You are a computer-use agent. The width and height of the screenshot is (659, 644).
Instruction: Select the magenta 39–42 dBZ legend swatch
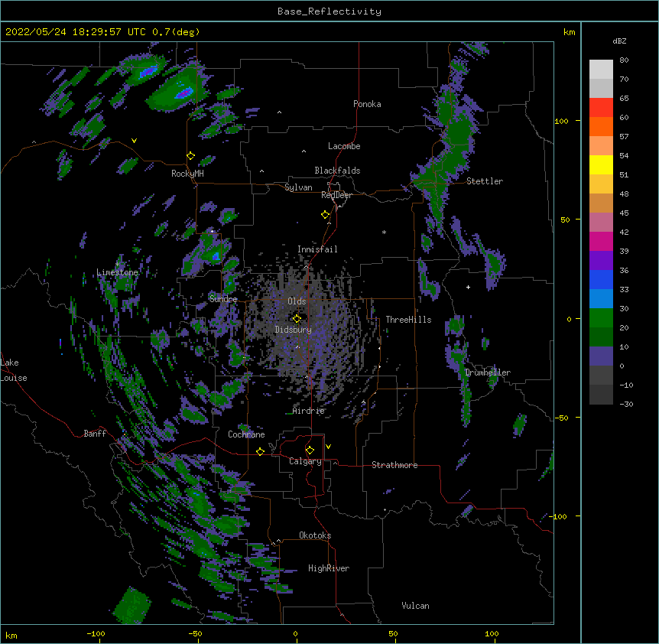click(x=601, y=241)
